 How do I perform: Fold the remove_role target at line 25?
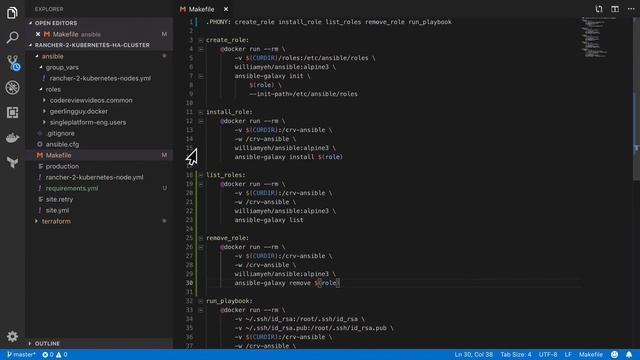click(200, 238)
